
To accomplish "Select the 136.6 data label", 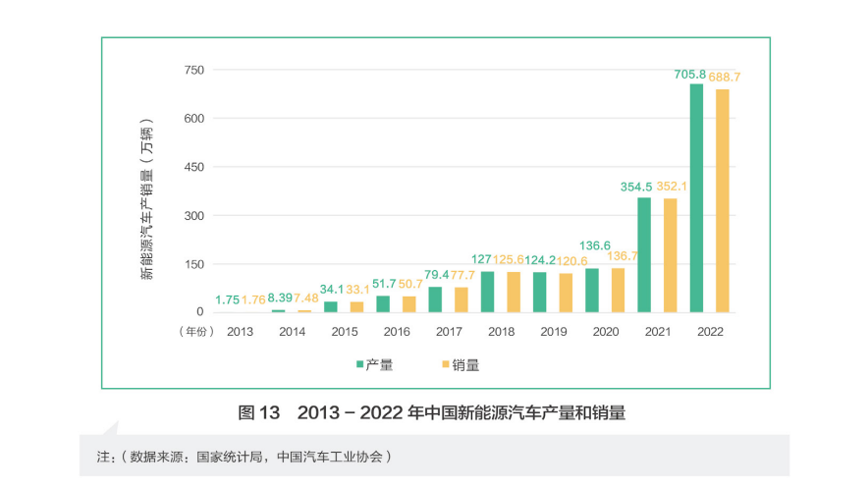I will click(595, 245).
